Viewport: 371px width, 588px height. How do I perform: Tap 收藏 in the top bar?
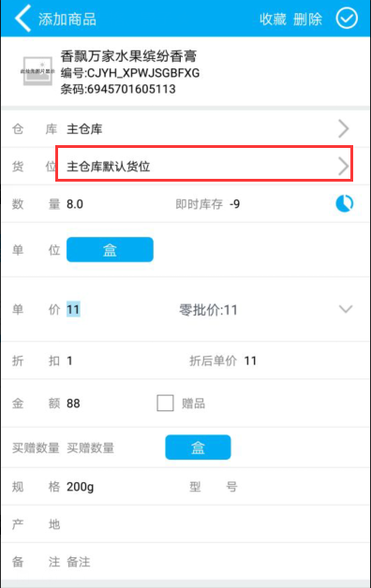[273, 19]
